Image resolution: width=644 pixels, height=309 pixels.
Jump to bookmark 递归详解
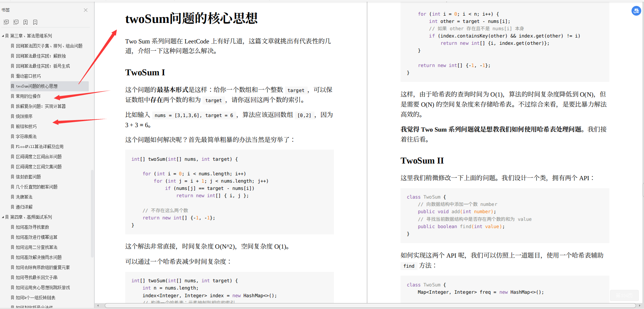click(24, 207)
